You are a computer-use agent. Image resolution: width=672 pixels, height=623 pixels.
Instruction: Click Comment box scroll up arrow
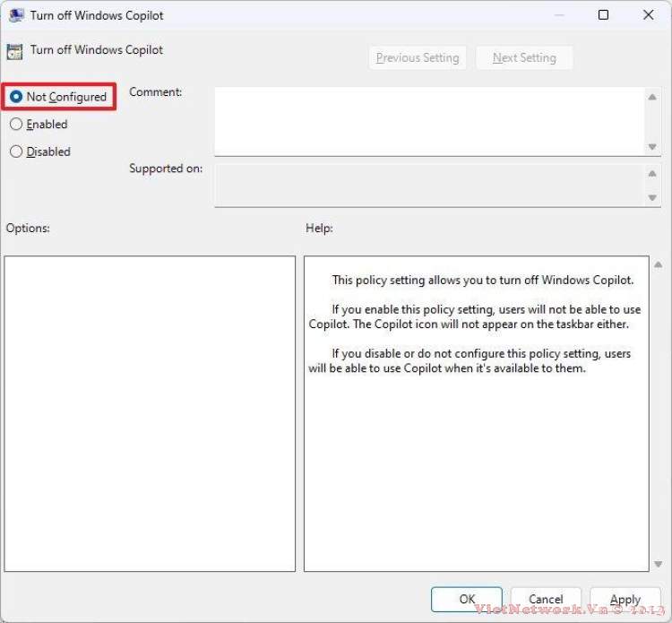point(652,98)
